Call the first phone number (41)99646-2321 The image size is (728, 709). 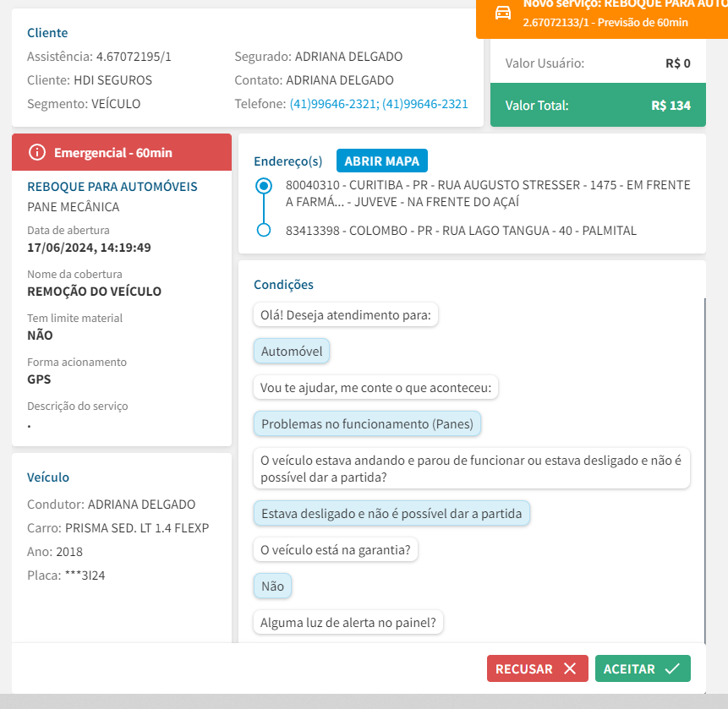click(x=333, y=104)
